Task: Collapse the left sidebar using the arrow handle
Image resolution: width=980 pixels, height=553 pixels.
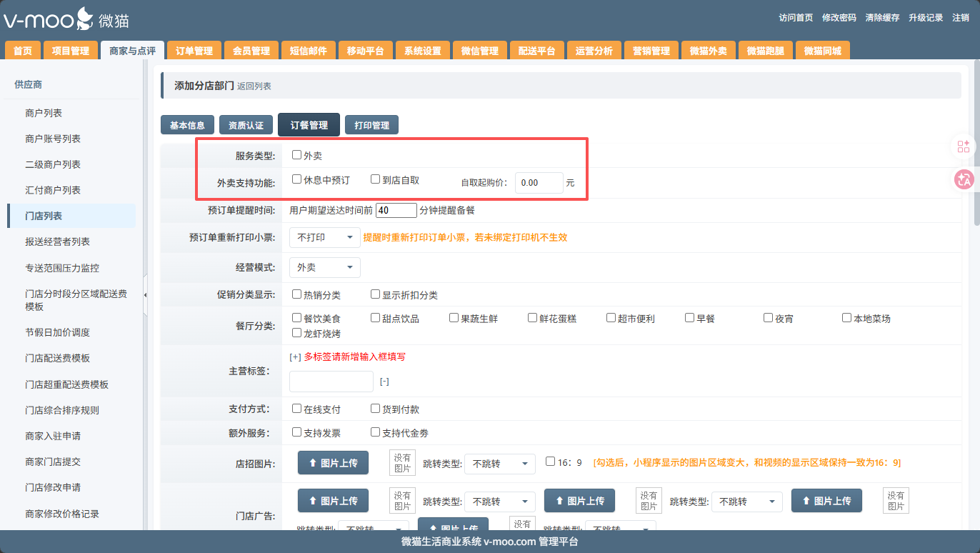Action: tap(146, 294)
